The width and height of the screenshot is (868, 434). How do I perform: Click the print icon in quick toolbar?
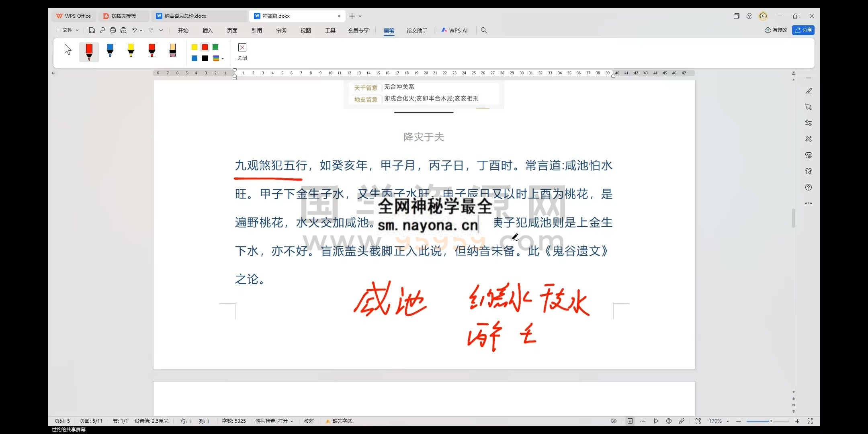pos(113,30)
